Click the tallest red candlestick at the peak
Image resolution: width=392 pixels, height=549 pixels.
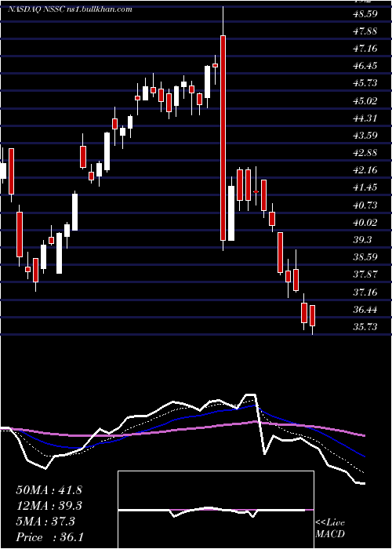click(223, 137)
